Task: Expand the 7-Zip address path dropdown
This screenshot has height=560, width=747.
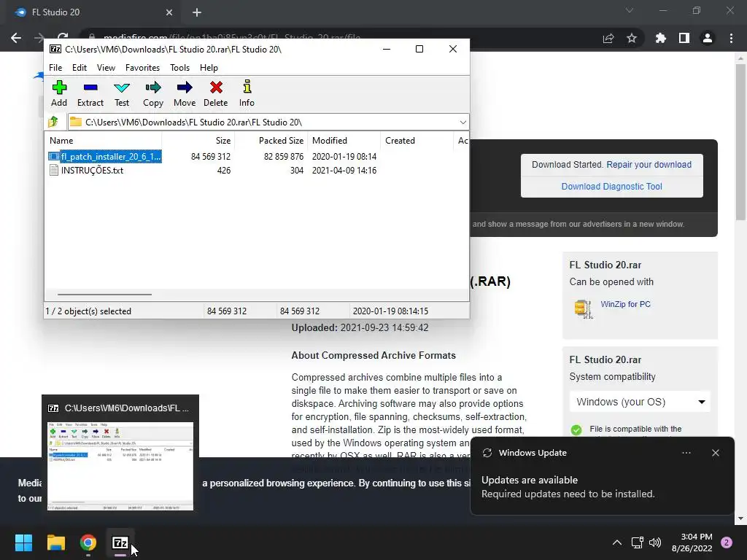Action: pos(462,122)
